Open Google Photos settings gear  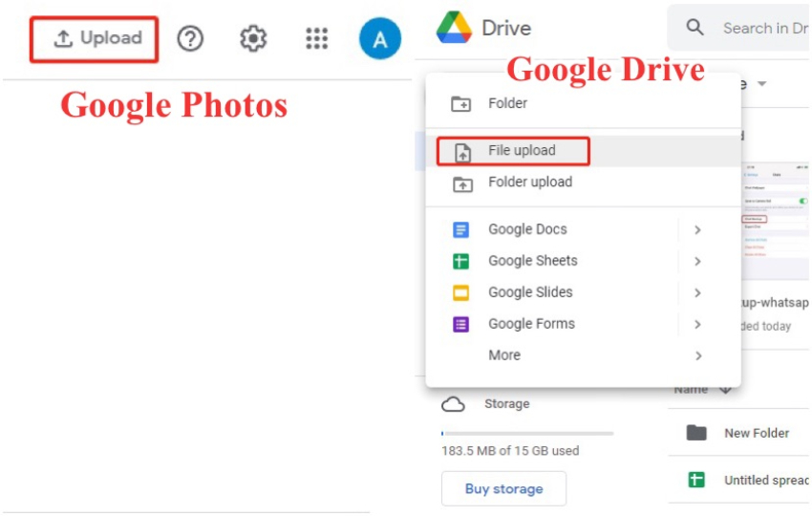tap(253, 38)
